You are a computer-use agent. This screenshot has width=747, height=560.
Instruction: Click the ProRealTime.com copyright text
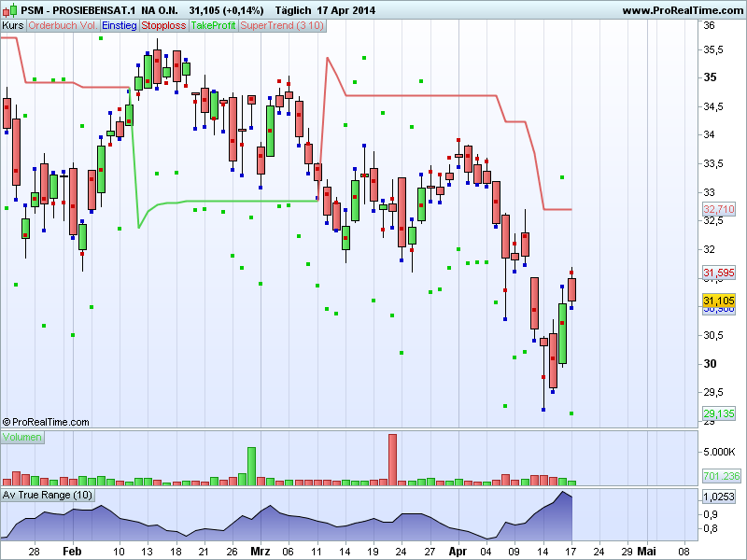pos(46,422)
